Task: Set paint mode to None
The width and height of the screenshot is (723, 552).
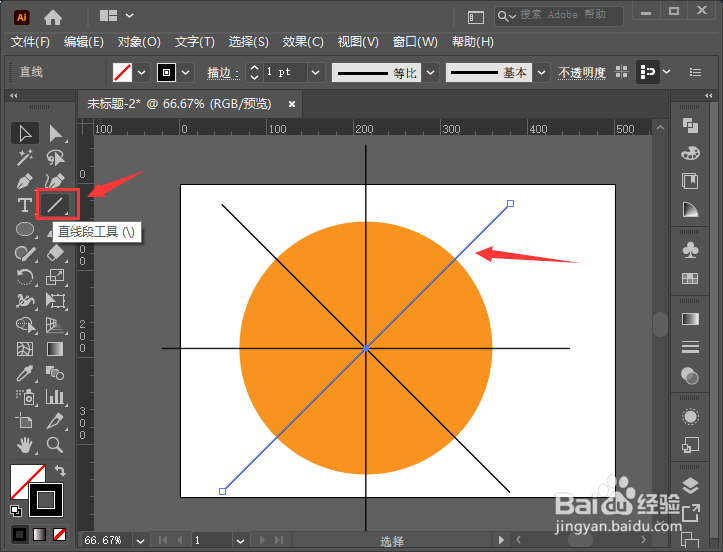Action: (x=59, y=534)
